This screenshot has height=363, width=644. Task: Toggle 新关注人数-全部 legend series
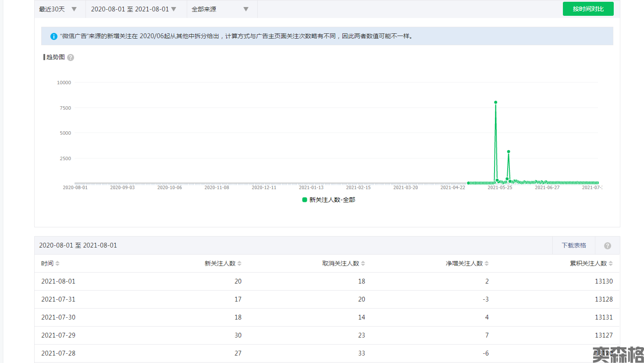click(x=328, y=200)
